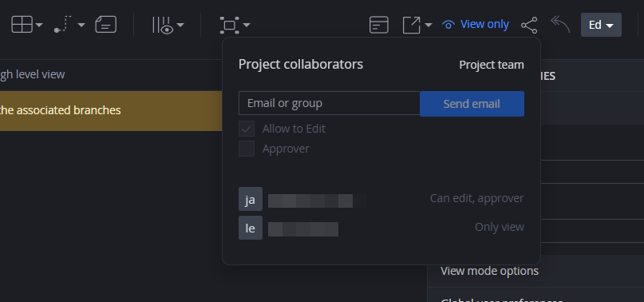Screen dimensions: 644x302
Task: Open the export dropdown arrow
Action: 429,26
